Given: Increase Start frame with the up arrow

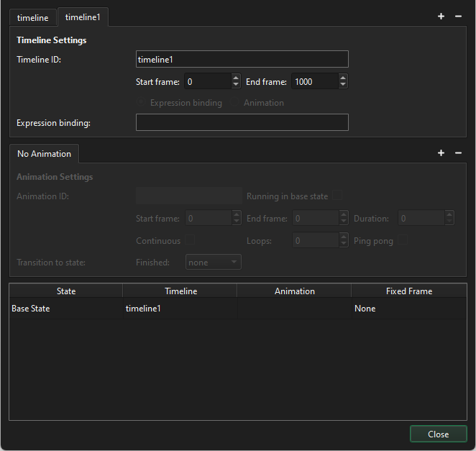Looking at the screenshot, I should [236, 78].
